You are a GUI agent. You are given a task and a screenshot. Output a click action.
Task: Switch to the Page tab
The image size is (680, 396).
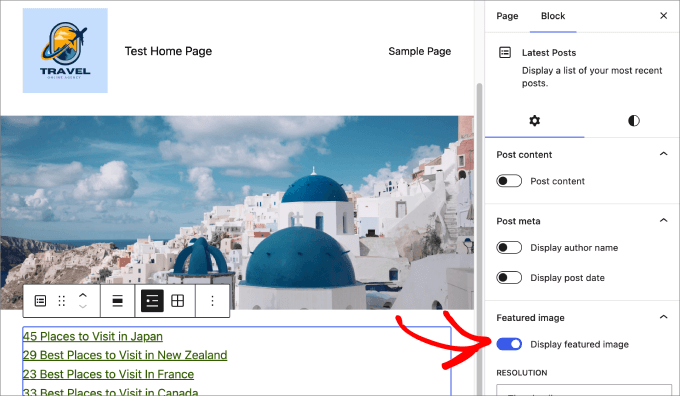507,16
